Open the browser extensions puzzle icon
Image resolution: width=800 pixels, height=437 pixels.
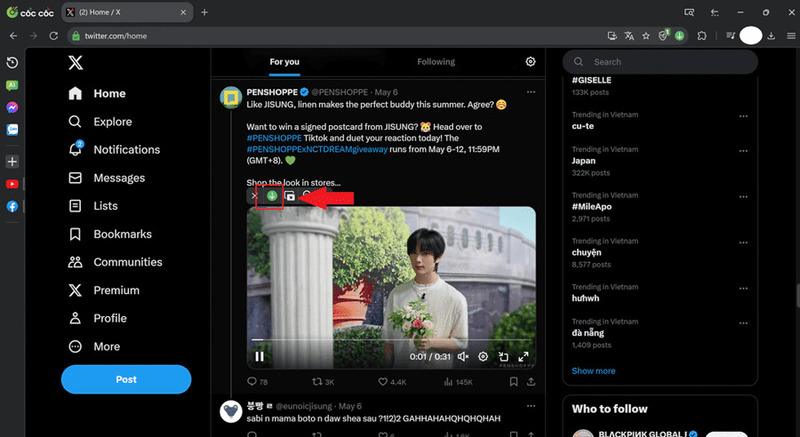(x=702, y=36)
